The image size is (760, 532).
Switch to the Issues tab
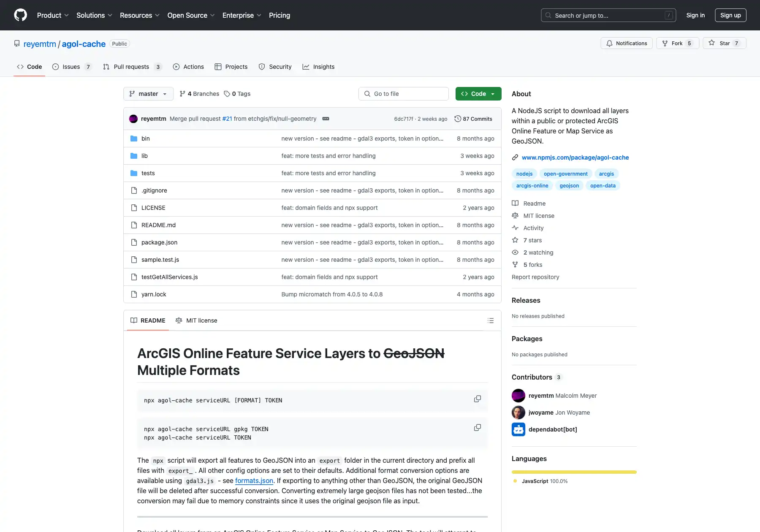click(71, 67)
